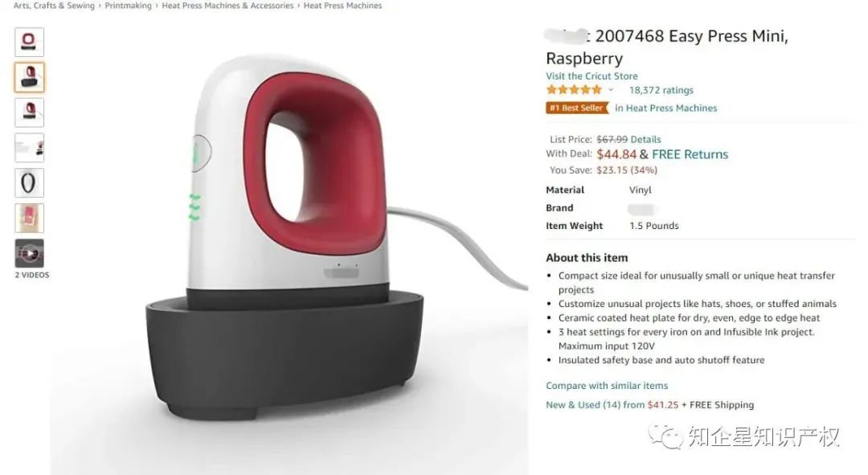Open the 2 VIDEOS label
The height and width of the screenshot is (475, 868).
pos(32,275)
